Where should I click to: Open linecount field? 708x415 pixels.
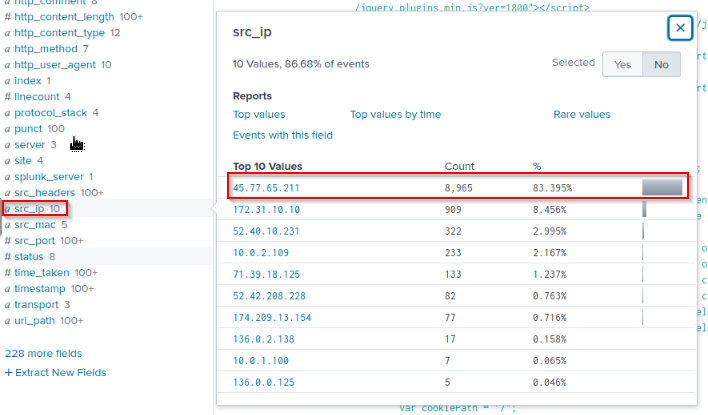point(37,97)
